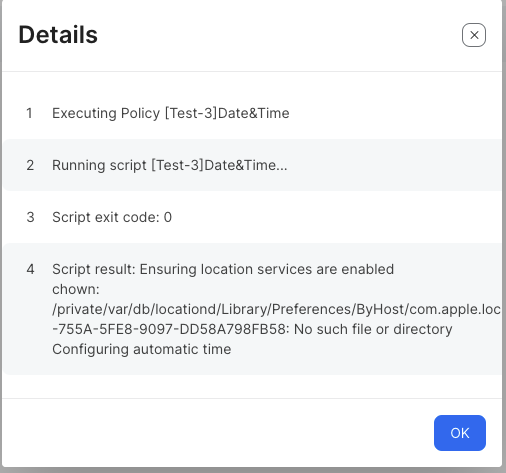Click the script name [Test-3]Date&Time... in line 2
Screen dimensions: 506x473
(x=219, y=165)
